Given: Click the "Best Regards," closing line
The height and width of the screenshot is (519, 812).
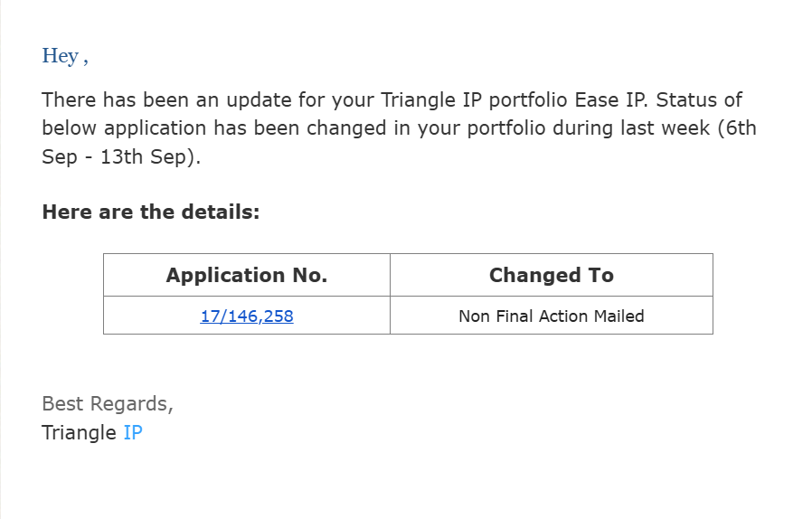Looking at the screenshot, I should pyautogui.click(x=108, y=403).
